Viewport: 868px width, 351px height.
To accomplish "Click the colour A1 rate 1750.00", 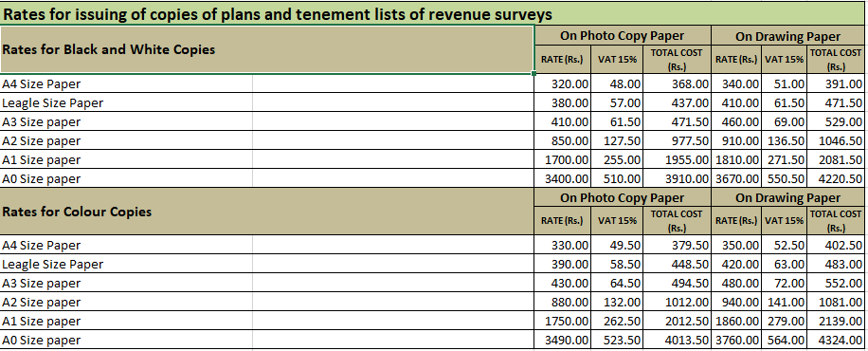I will pyautogui.click(x=563, y=321).
